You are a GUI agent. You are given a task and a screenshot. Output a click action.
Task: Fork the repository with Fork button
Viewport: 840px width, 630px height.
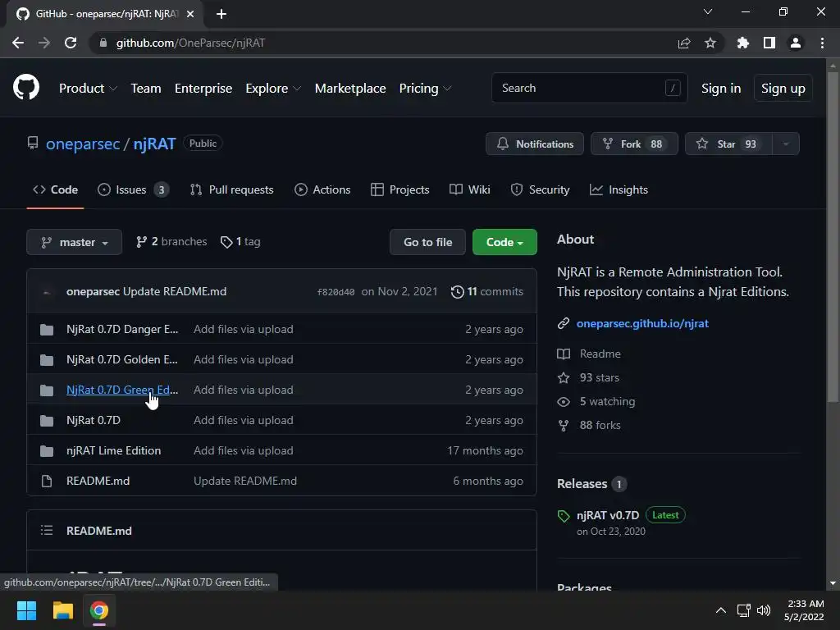[x=634, y=144]
